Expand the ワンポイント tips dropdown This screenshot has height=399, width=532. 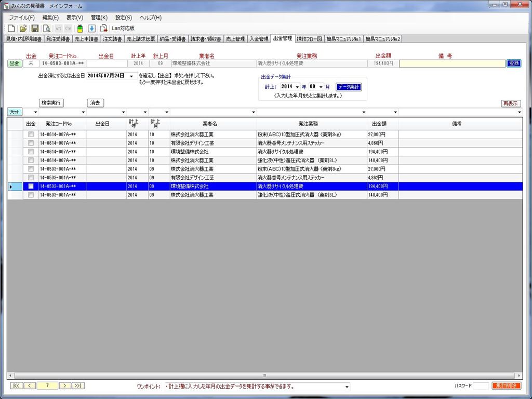point(347,387)
